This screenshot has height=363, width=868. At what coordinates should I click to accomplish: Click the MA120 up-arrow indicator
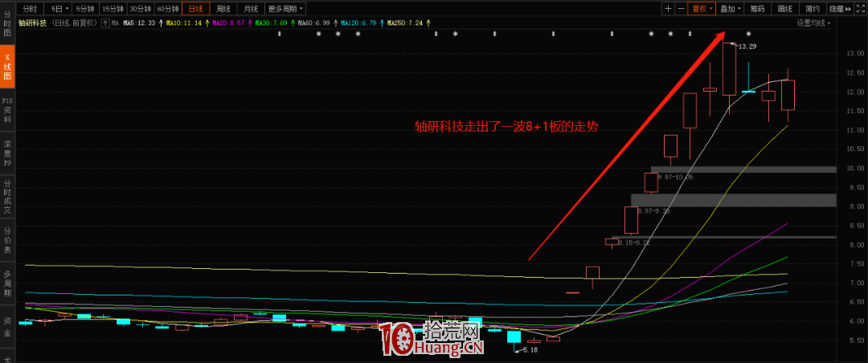coord(383,23)
